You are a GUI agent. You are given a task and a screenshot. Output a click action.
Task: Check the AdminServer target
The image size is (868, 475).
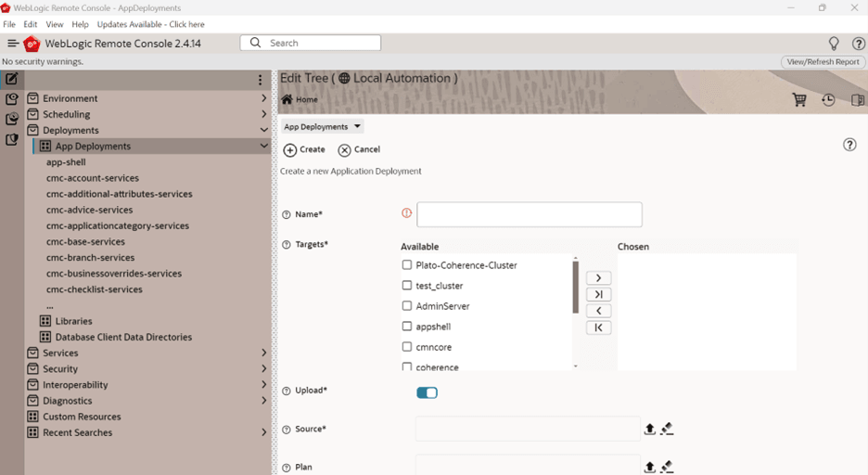tap(407, 305)
